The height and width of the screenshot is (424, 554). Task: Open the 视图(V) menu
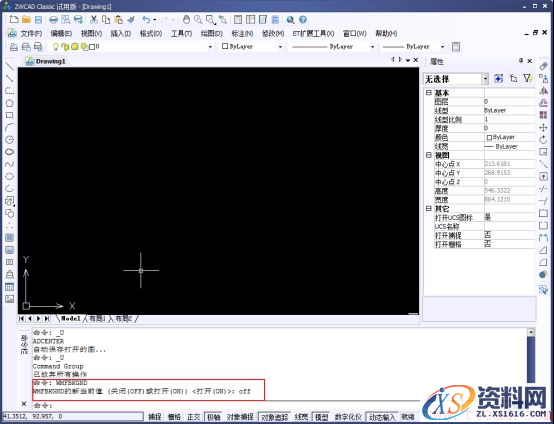(x=91, y=34)
